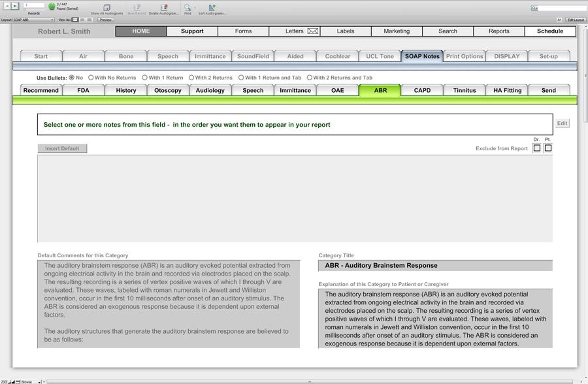This screenshot has height=384, width=588.
Task: Click the record slider under record number
Action: click(x=34, y=9)
